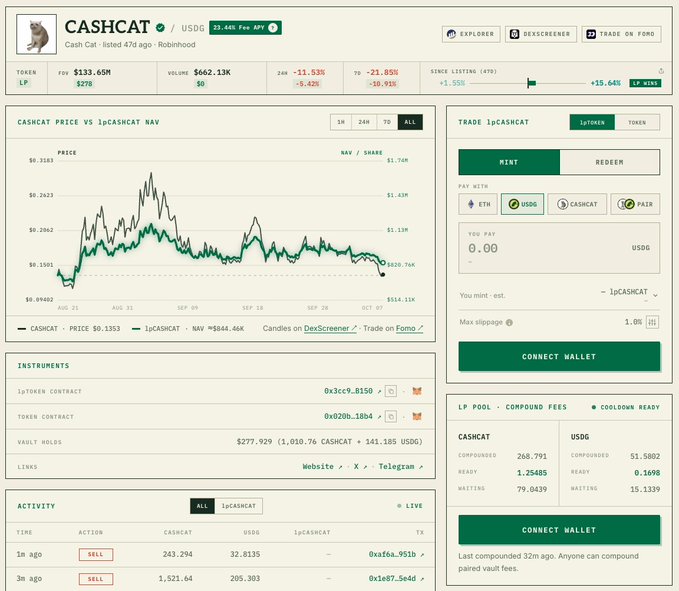
Task: Click the share icon above LP WINS
Action: click(x=661, y=71)
